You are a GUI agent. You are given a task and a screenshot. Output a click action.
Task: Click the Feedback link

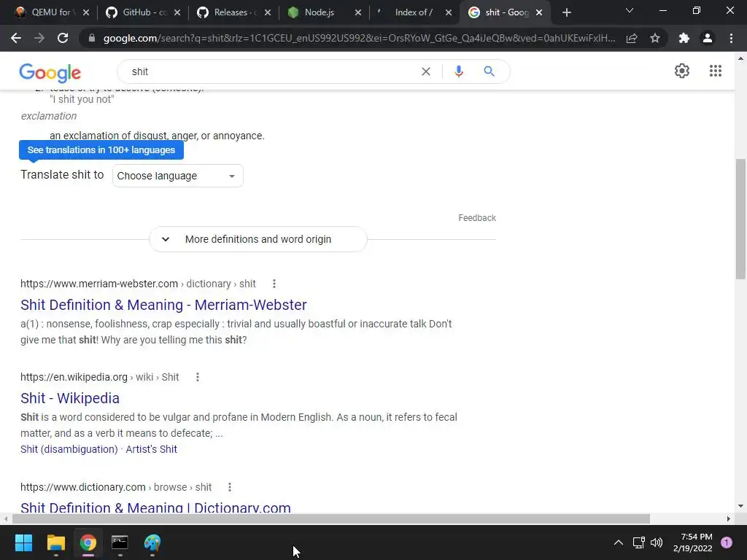coord(477,217)
